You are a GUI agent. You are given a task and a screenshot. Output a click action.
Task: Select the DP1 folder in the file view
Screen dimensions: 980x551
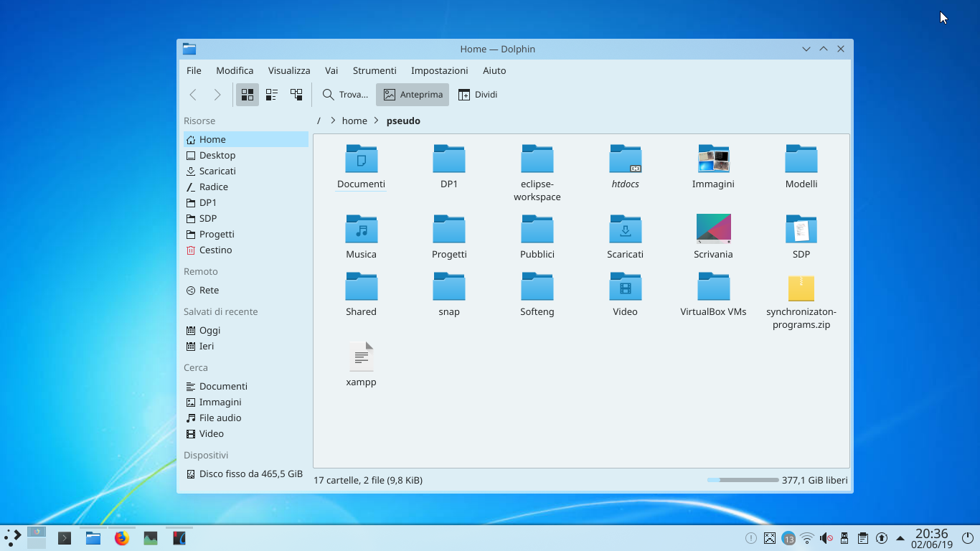click(449, 159)
